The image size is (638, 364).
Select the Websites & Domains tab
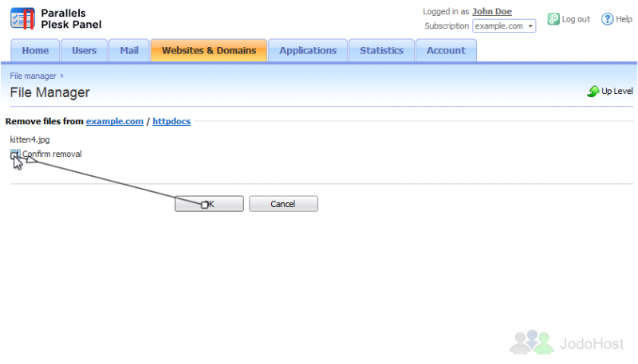click(x=209, y=50)
